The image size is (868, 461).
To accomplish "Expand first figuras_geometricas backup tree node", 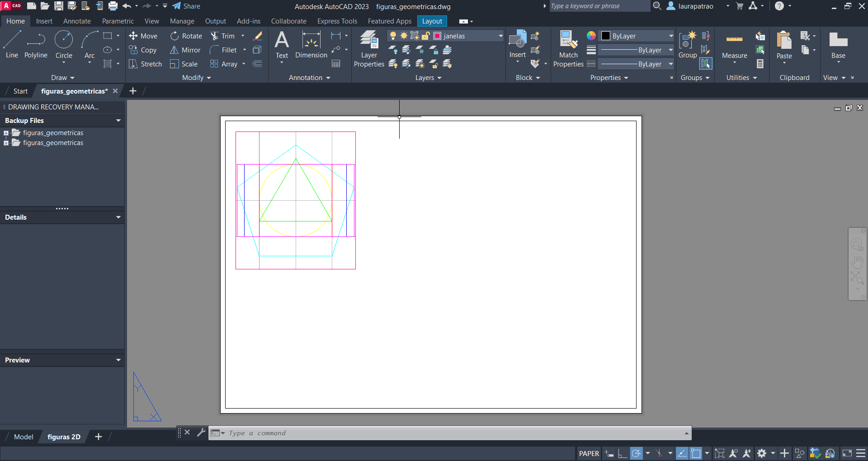I will pyautogui.click(x=6, y=133).
